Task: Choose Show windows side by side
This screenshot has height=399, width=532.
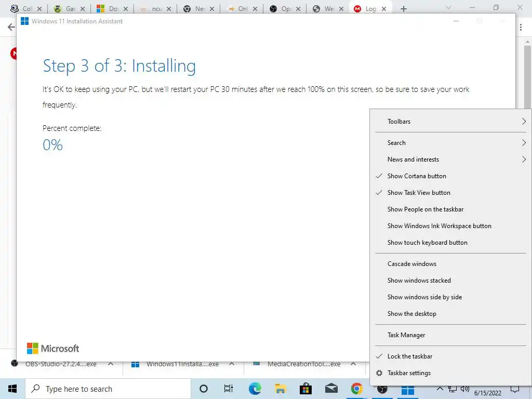Action: (450, 297)
